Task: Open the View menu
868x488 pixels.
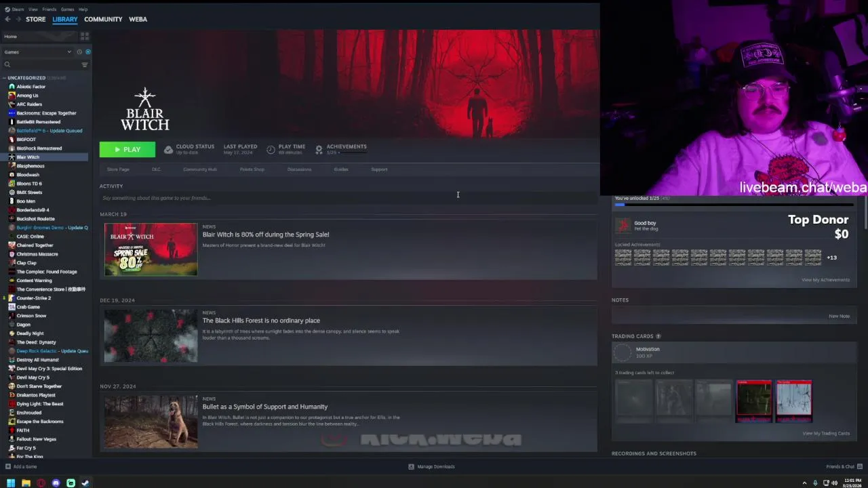Action: pyautogui.click(x=33, y=9)
